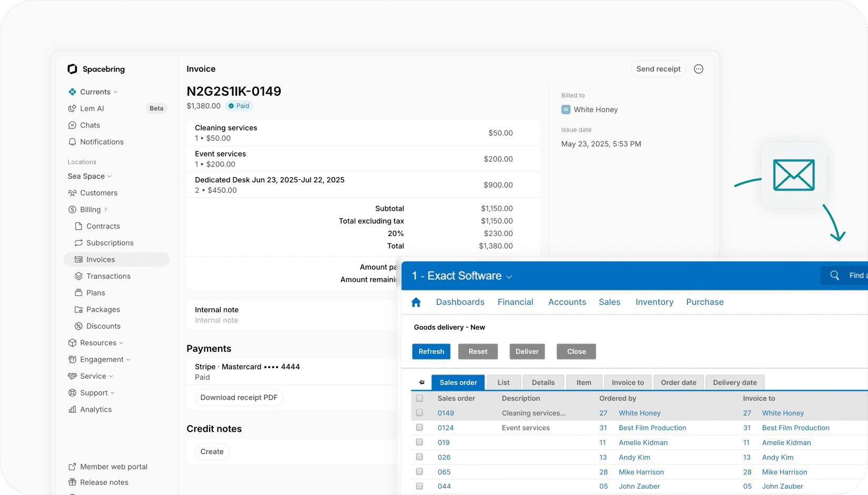868x495 pixels.
Task: Click the White Honey avatar icon
Action: point(566,110)
